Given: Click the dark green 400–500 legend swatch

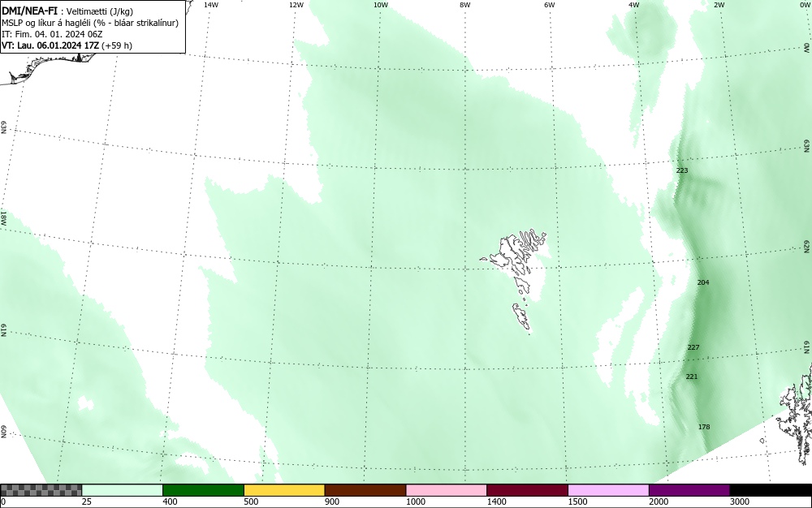Looking at the screenshot, I should 203,490.
